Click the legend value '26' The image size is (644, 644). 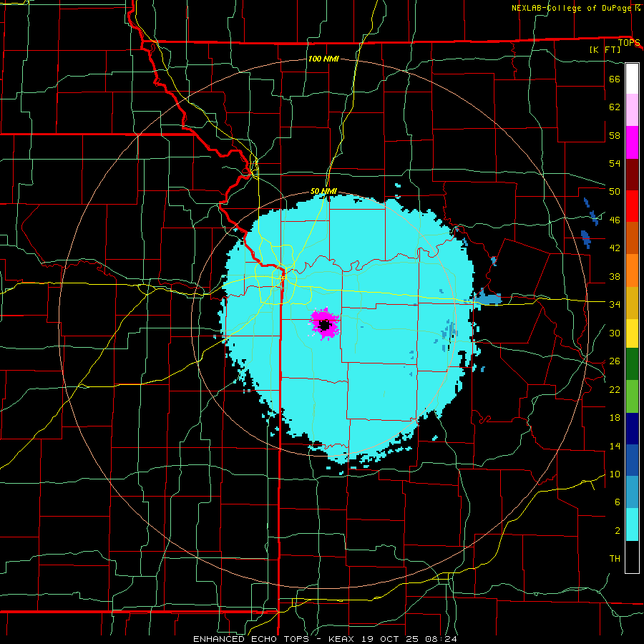click(x=615, y=361)
